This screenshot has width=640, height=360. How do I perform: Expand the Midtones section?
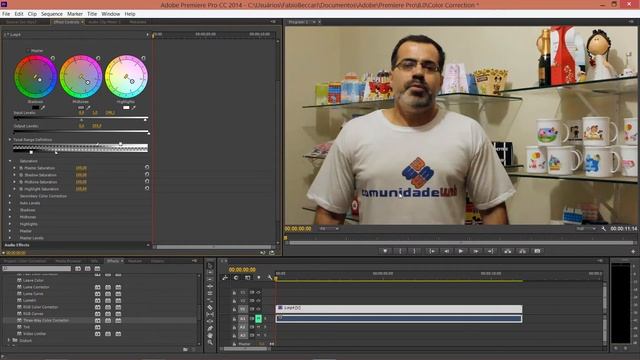[x=10, y=217]
